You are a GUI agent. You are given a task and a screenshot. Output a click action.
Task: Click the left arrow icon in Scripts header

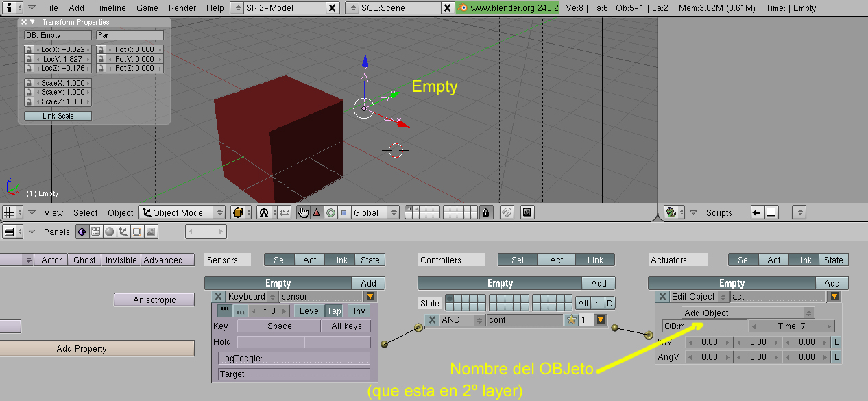pyautogui.click(x=757, y=212)
